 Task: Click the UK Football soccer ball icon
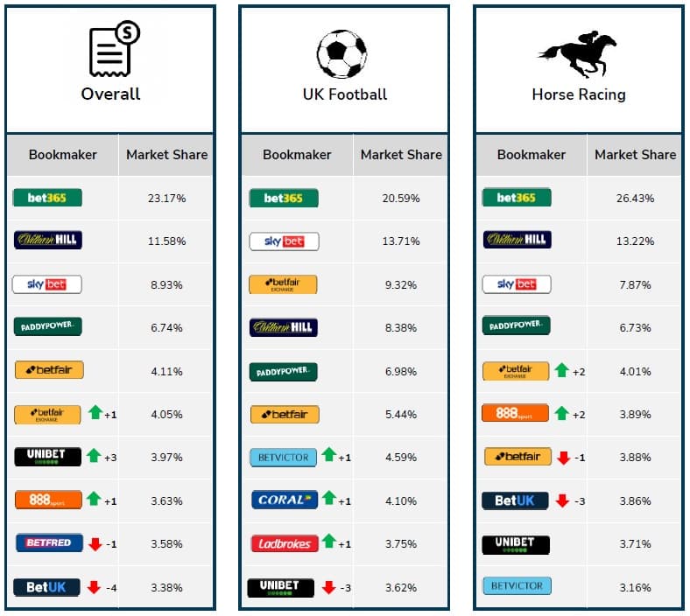(341, 53)
